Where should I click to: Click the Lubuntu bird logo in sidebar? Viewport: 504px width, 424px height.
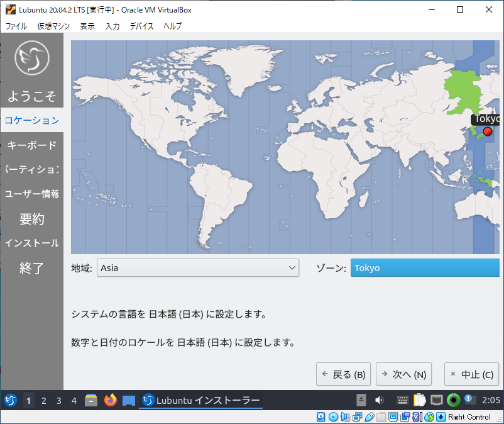(32, 58)
